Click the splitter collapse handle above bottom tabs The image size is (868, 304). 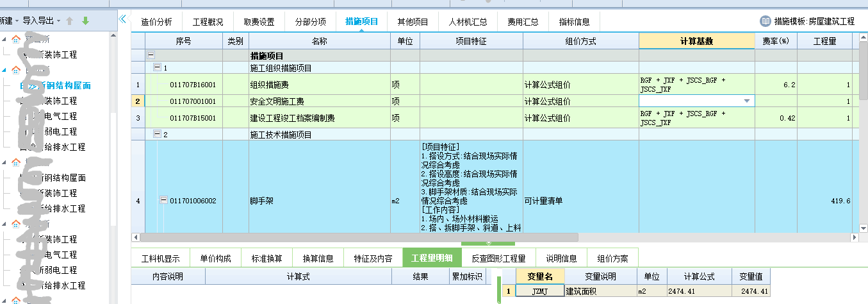pos(488,244)
